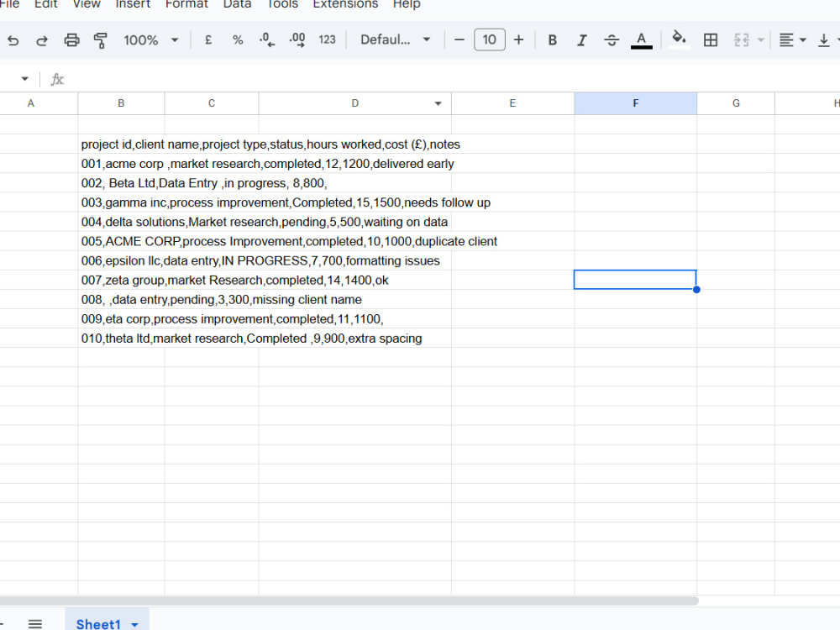Open more number formats (123)
Image resolution: width=840 pixels, height=630 pixels.
point(327,40)
